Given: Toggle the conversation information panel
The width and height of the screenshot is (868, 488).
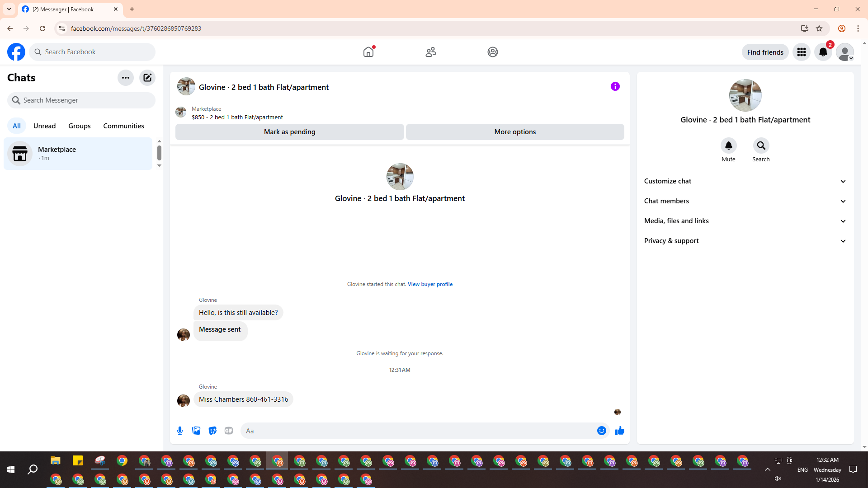Looking at the screenshot, I should point(615,86).
